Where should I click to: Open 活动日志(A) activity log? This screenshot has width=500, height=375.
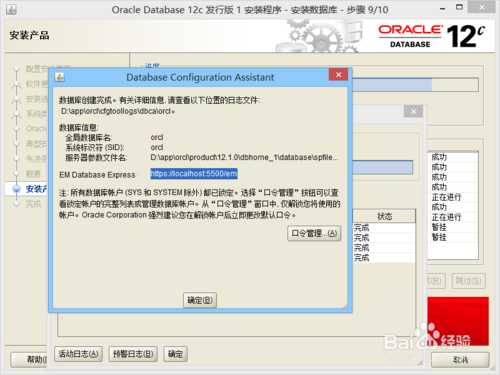[x=78, y=354]
